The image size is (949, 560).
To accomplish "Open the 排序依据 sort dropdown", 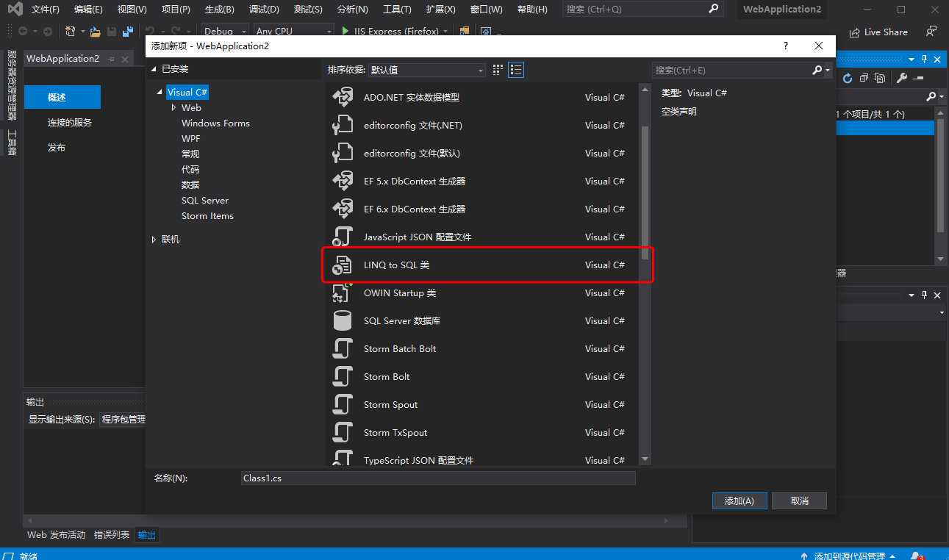I will 427,70.
